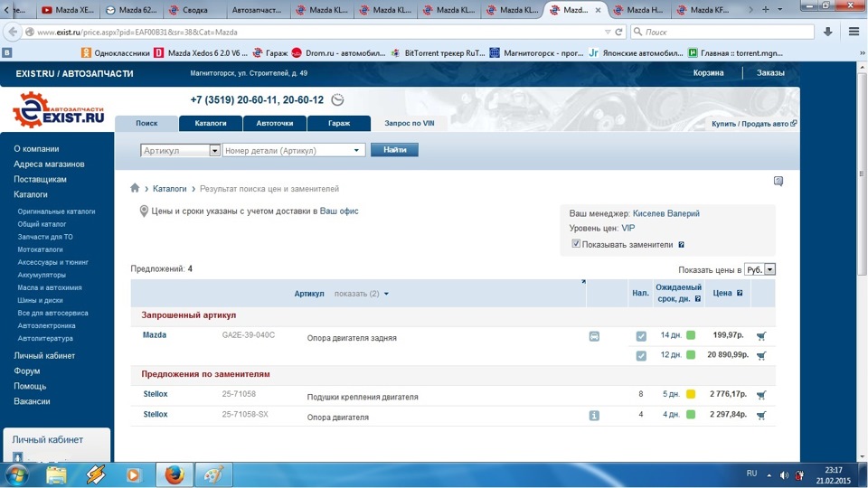Screen dimensions: 868x488
Task: Switch to the Поиск tab
Action: 146,124
